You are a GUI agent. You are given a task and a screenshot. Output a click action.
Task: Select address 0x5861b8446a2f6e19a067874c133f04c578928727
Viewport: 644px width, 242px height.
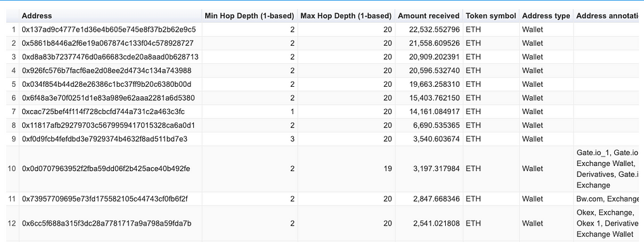tap(108, 43)
